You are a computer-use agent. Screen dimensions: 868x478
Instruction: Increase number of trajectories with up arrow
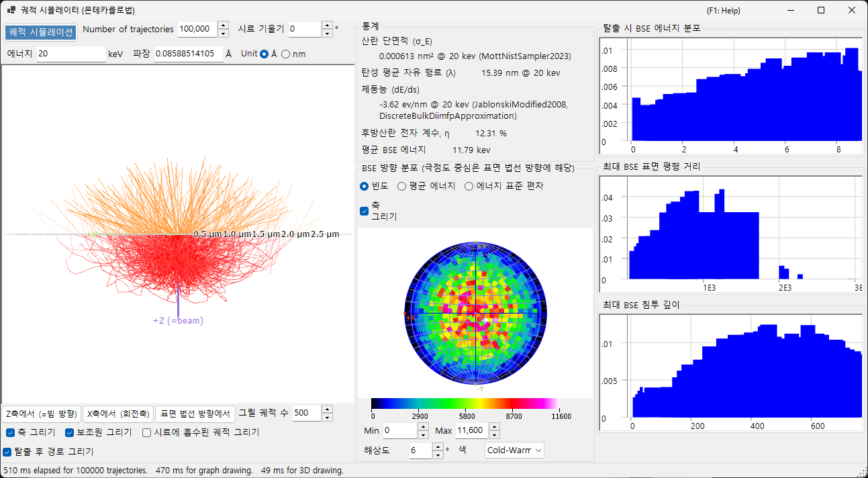tap(224, 26)
